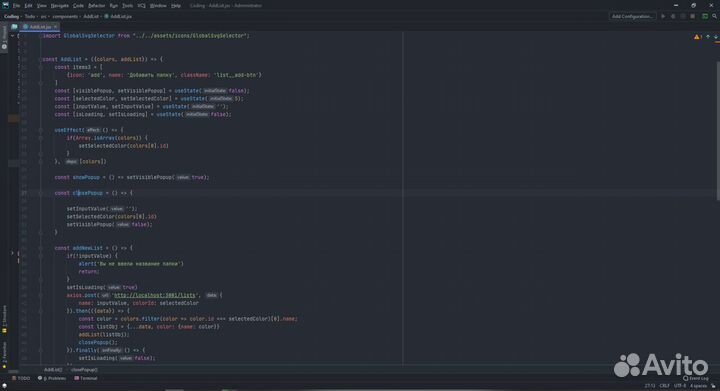This screenshot has height=391, width=720.
Task: Open the Terminal tool window
Action: click(x=86, y=378)
